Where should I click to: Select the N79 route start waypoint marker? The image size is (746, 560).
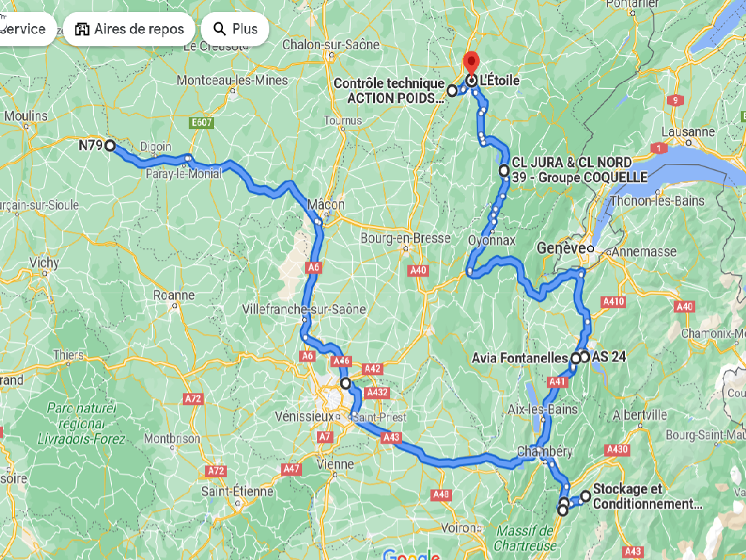(x=110, y=145)
